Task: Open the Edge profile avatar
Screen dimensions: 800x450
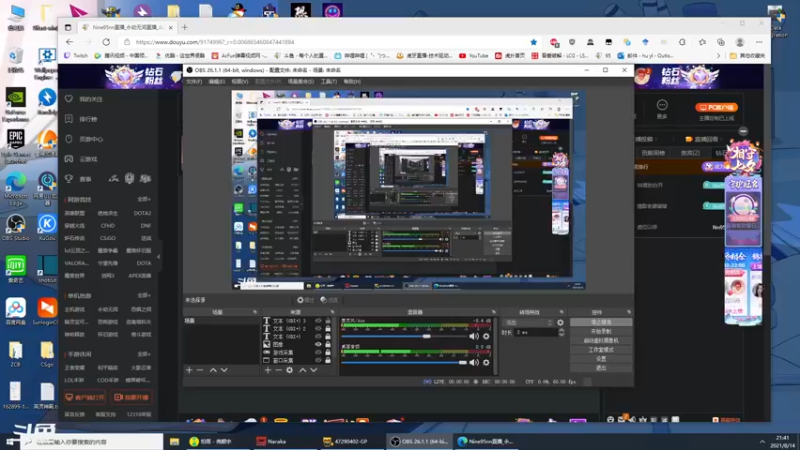Action: [740, 42]
